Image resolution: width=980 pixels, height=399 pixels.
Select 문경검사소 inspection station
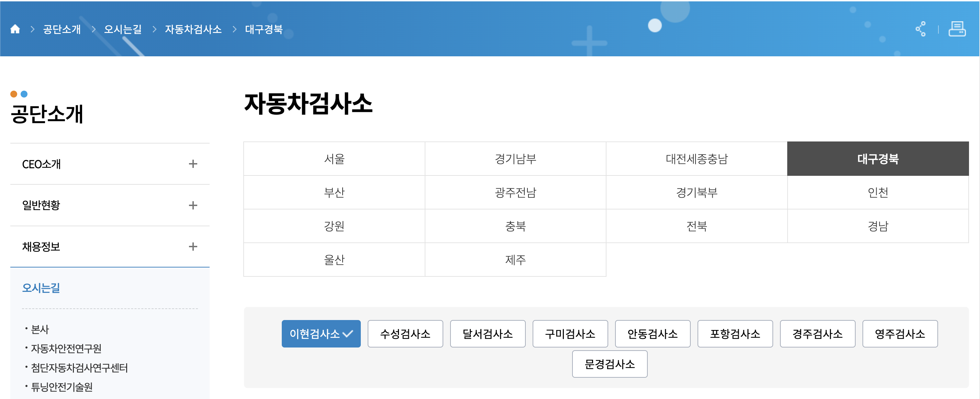[609, 364]
